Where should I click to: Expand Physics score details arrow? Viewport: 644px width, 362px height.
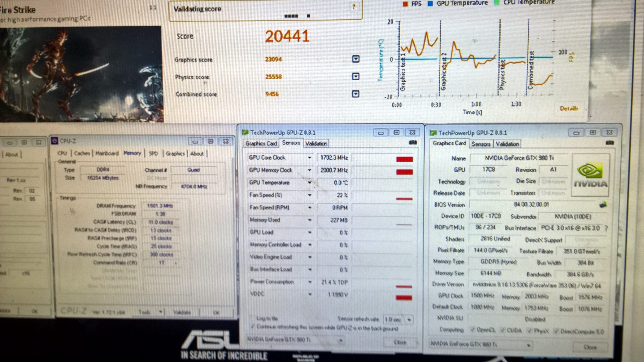(356, 76)
